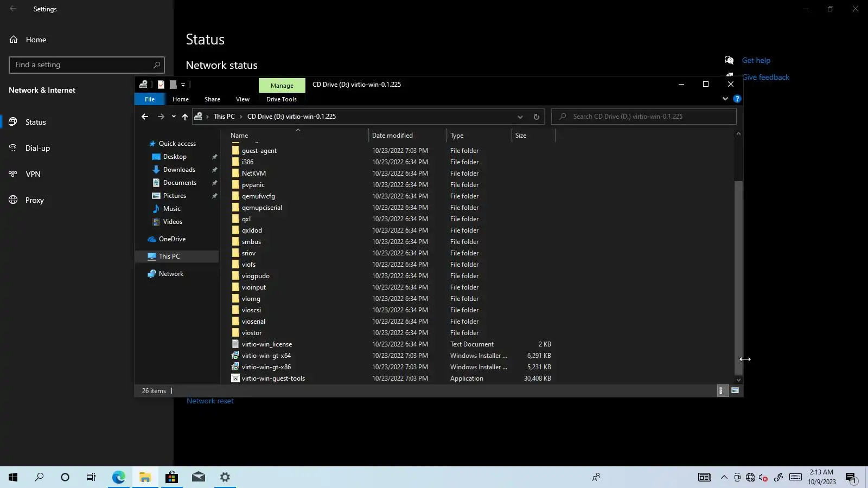This screenshot has height=488, width=868.
Task: Select the viostor folder
Action: [x=252, y=333]
